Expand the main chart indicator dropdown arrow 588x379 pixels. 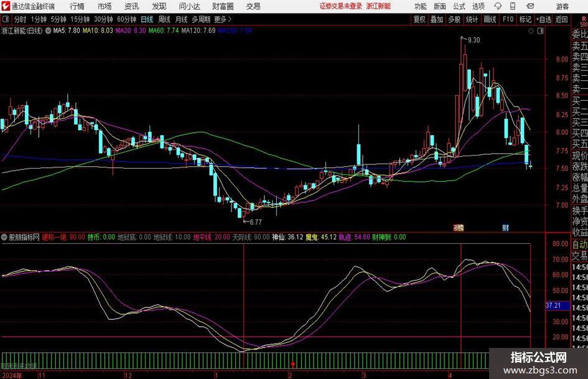coord(48,30)
